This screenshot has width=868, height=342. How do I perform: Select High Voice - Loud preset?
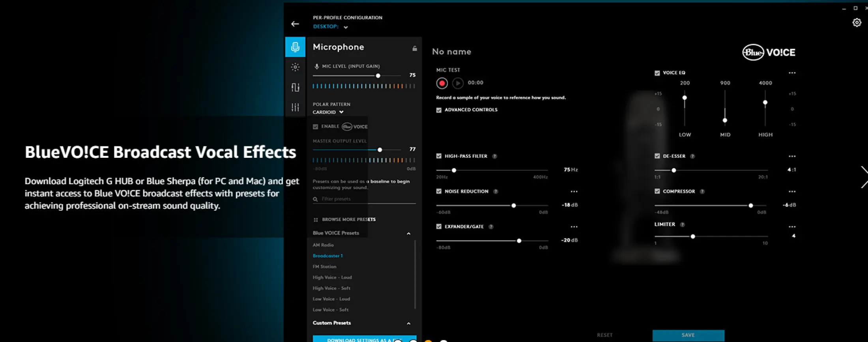[332, 277]
